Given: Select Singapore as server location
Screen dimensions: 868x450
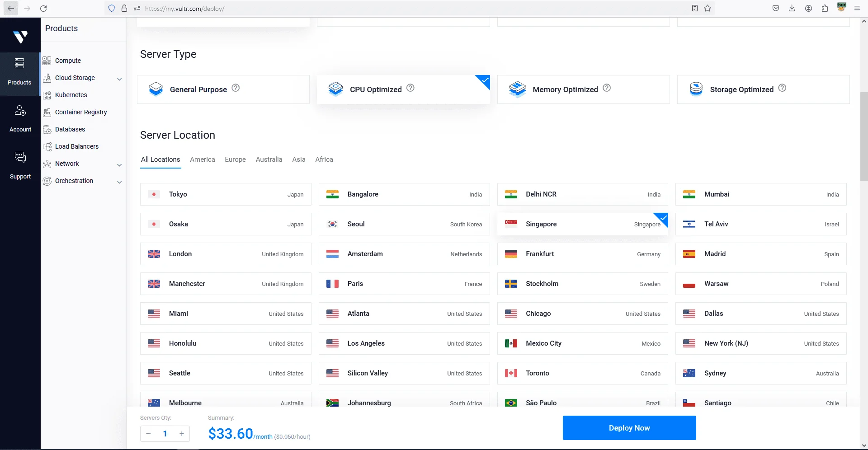Looking at the screenshot, I should [582, 224].
